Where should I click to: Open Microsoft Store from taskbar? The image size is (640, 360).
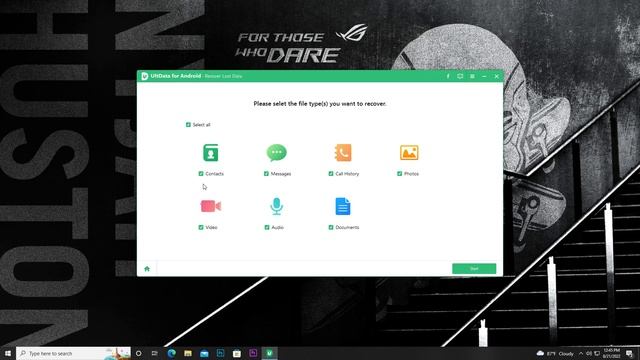(237, 353)
